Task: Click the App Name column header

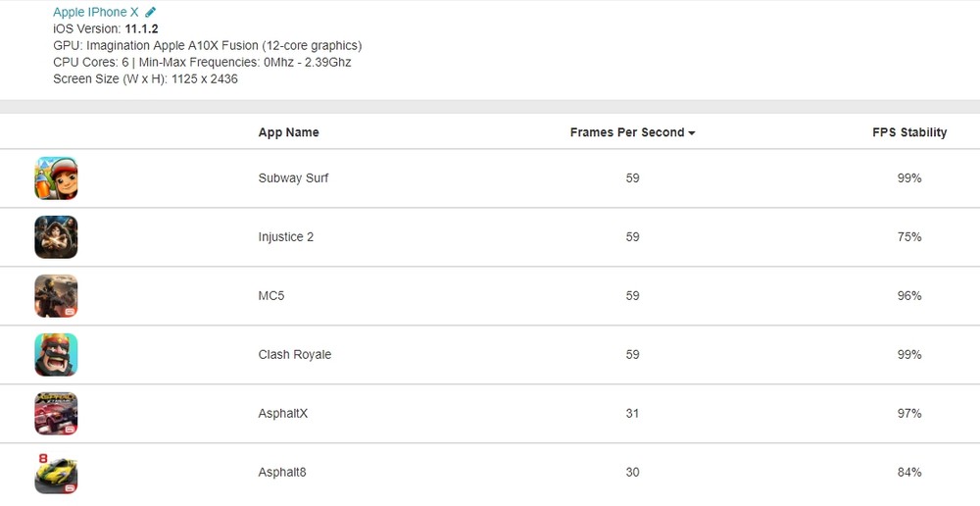Action: pos(288,132)
